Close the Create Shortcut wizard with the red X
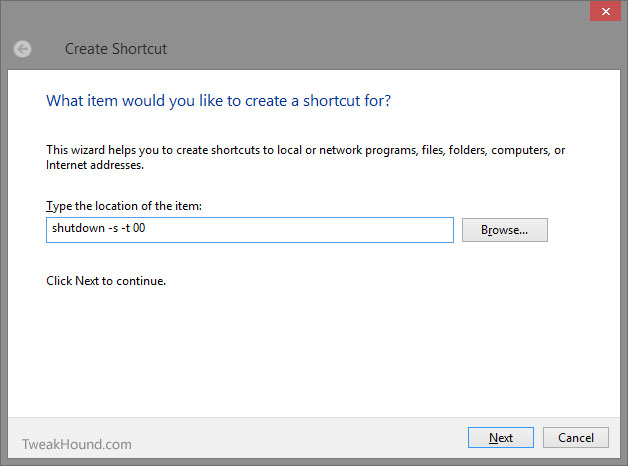This screenshot has height=466, width=628. click(605, 11)
